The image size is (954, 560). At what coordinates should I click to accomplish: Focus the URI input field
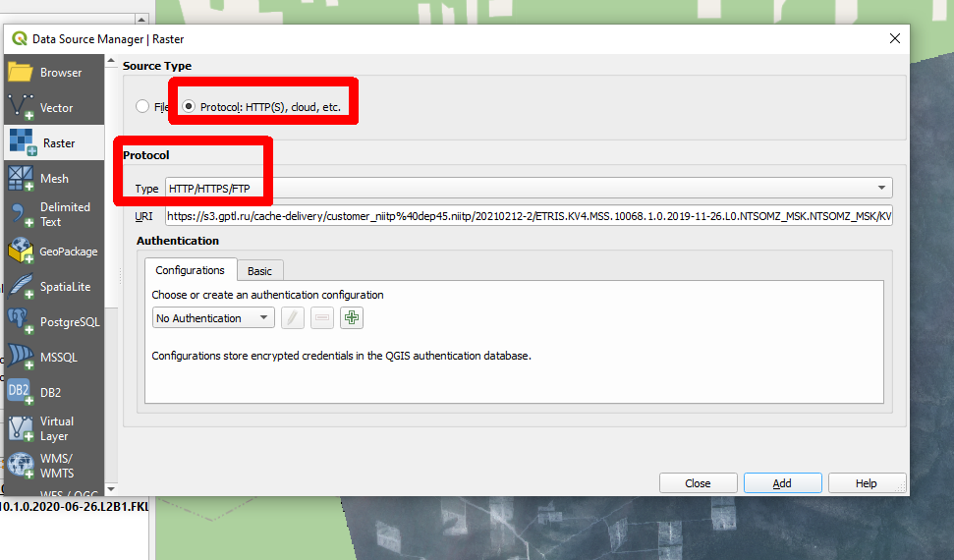pyautogui.click(x=529, y=216)
